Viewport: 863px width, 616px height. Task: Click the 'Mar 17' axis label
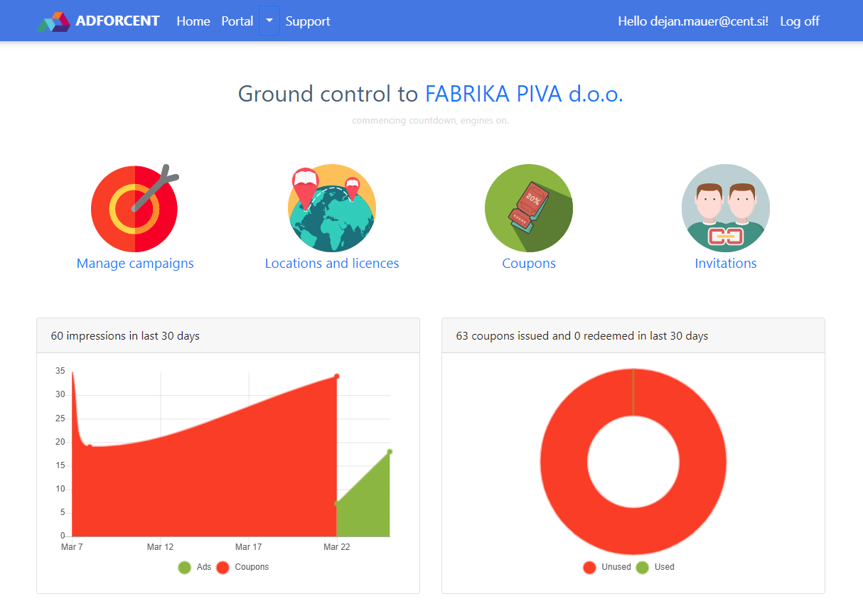248,547
